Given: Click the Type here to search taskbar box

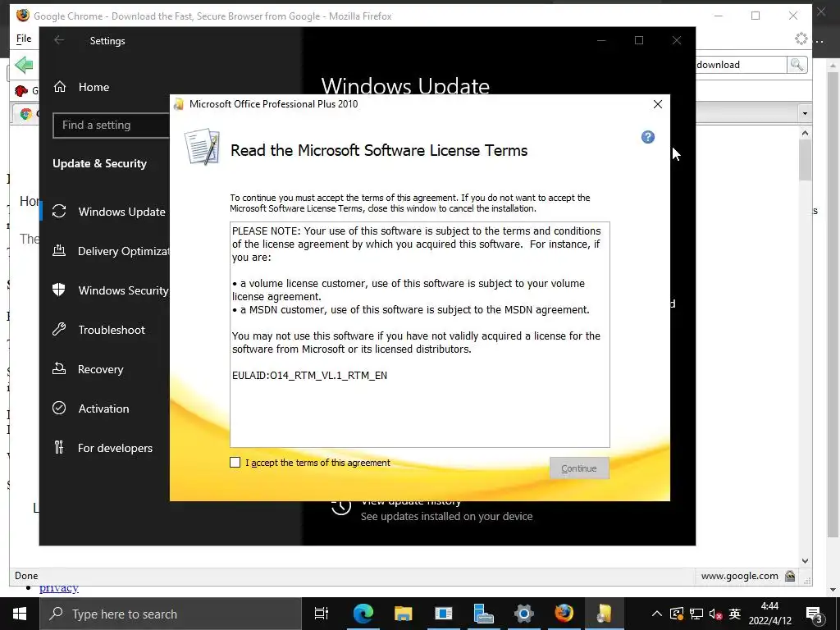Looking at the screenshot, I should [x=171, y=614].
